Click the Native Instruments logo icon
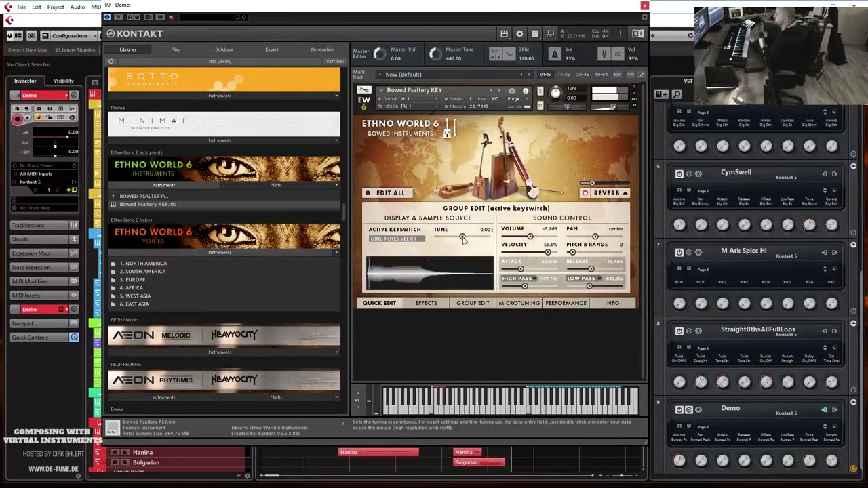 coord(637,34)
